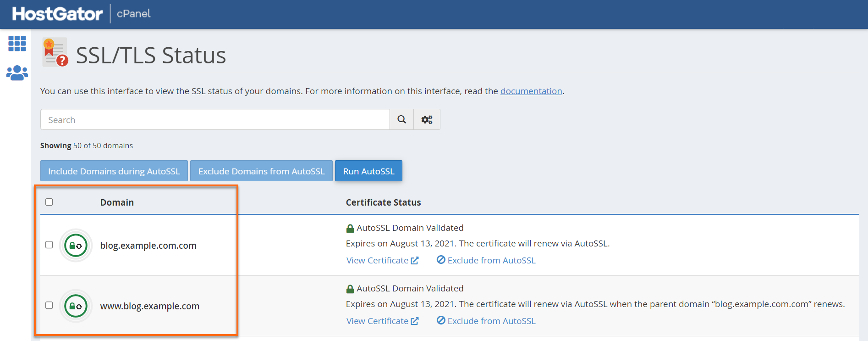
Task: Click the Showing 50 of 50 domains text
Action: pos(87,145)
